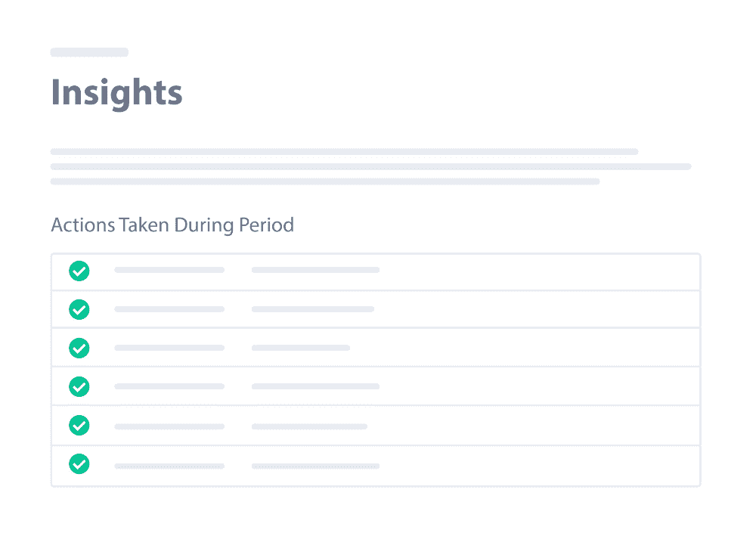Select second row's right placeholder text

(x=313, y=309)
